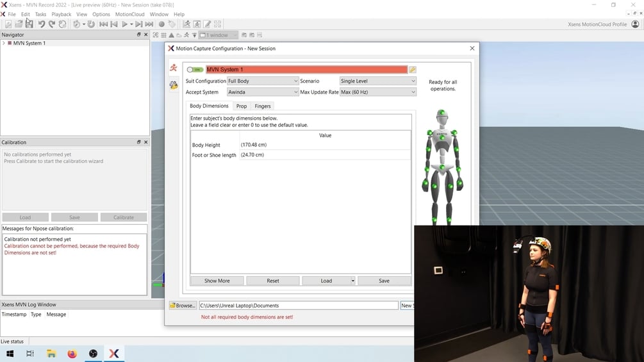This screenshot has width=644, height=362.
Task: Open the Load button dropdown arrow
Action: [353, 281]
